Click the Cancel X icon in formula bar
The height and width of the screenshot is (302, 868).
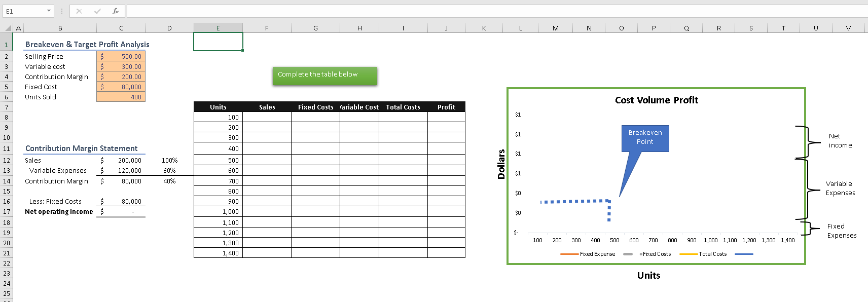pos(79,11)
